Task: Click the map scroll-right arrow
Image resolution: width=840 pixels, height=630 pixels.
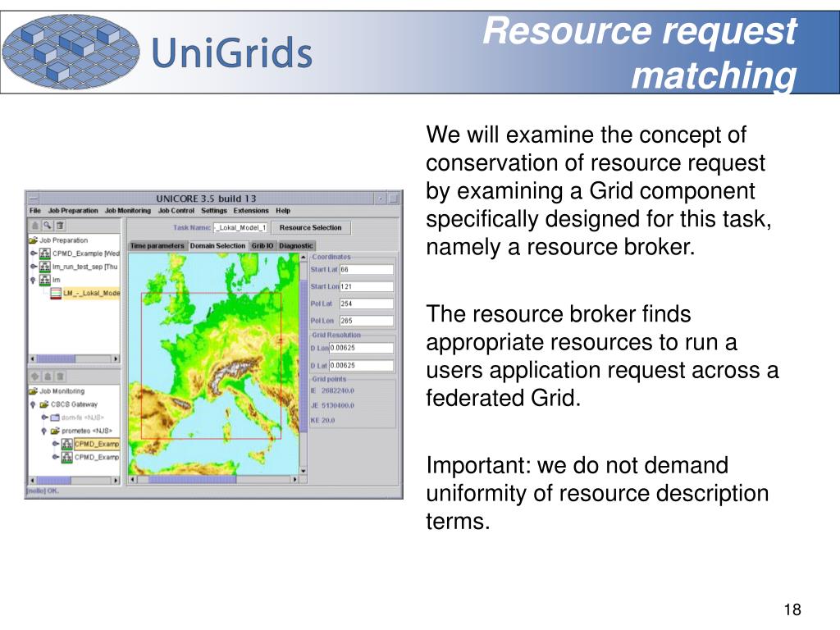Action: click(x=294, y=479)
